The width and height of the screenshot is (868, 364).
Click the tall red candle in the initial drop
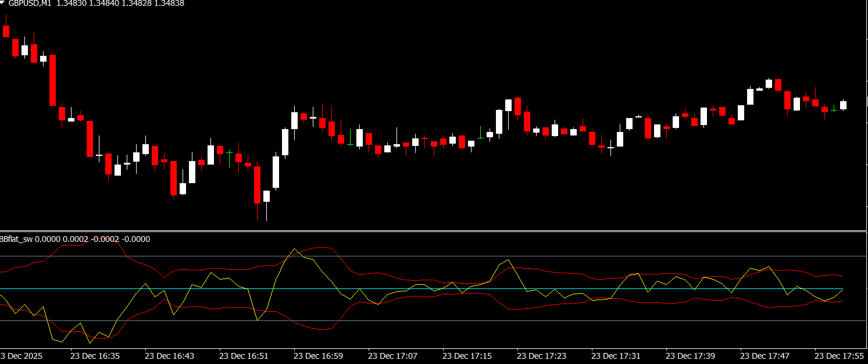[x=52, y=80]
